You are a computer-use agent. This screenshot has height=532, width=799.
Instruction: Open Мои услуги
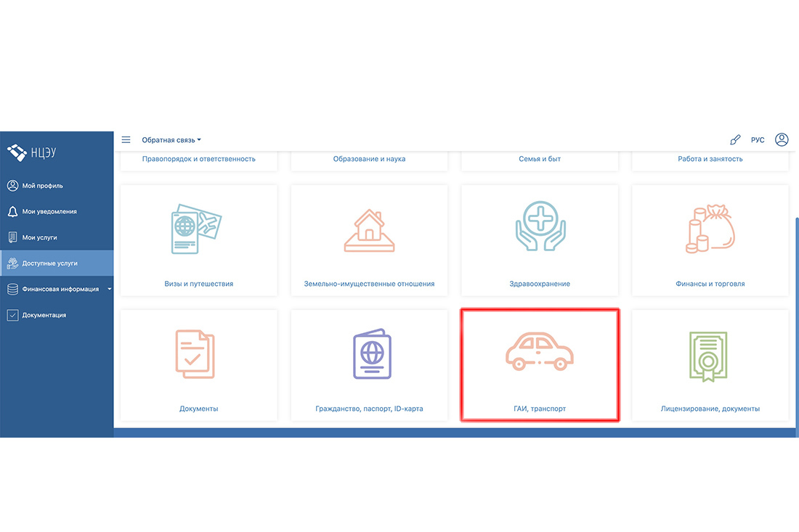[x=57, y=237]
